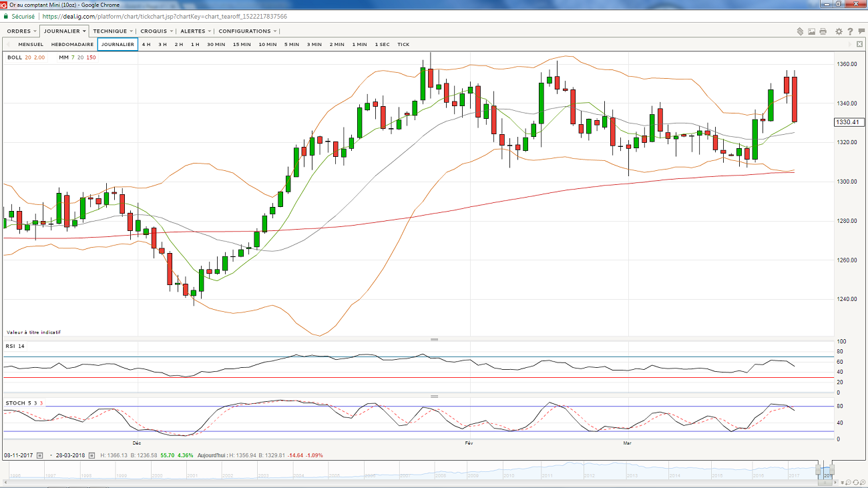Click the expand fullscreen icon beside the timeframes
Viewport: 868px width, 488px height.
(859, 44)
